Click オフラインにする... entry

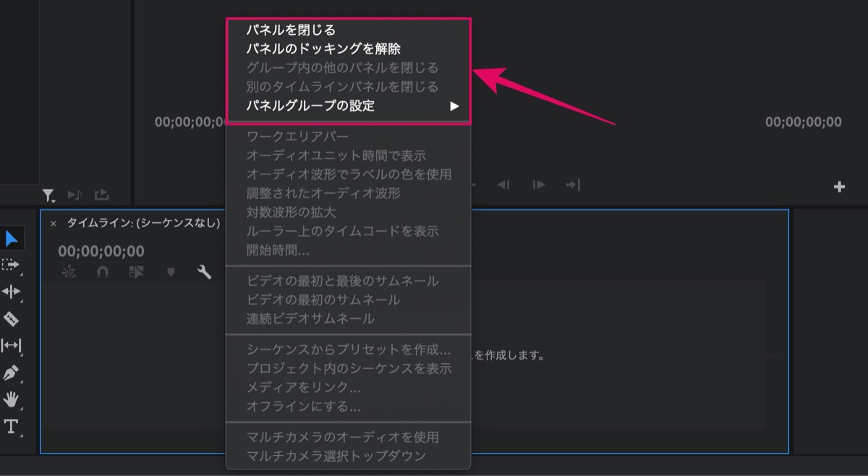(349, 406)
